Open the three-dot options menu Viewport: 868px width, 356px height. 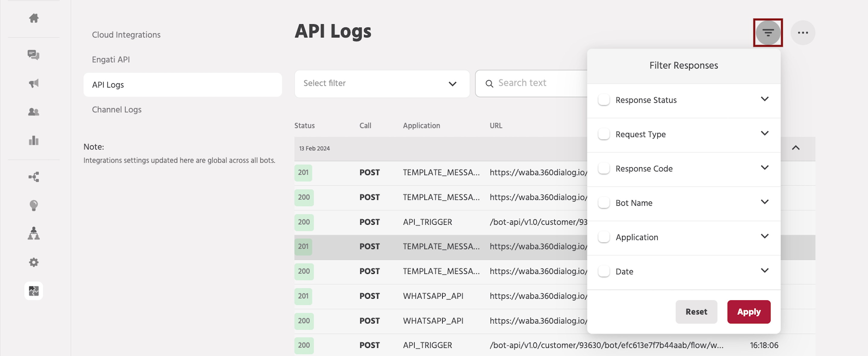pyautogui.click(x=803, y=32)
